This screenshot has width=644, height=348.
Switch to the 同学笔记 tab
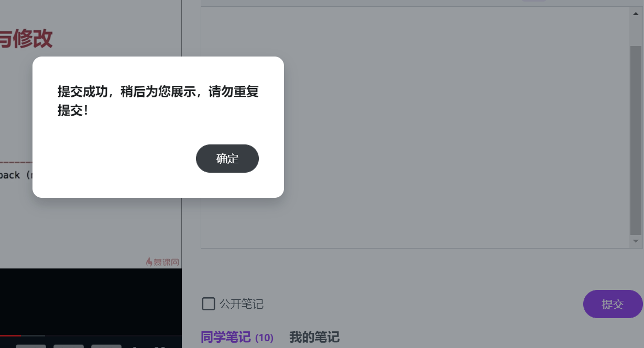click(x=237, y=338)
